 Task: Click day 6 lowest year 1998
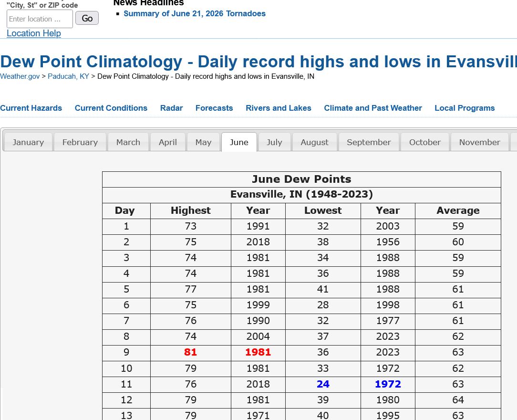(x=388, y=305)
